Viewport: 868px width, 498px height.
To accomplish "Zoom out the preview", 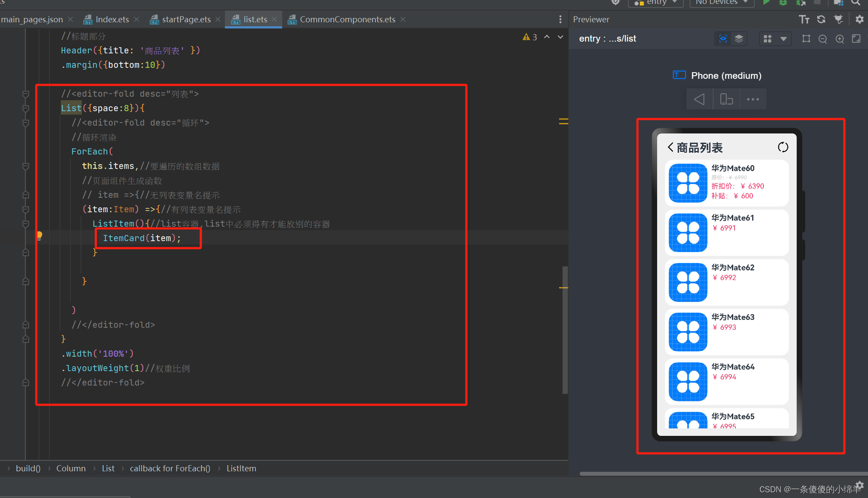I will 822,39.
